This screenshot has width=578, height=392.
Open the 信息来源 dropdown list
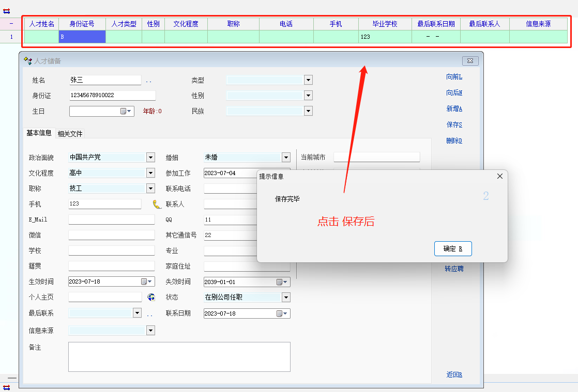pos(150,331)
